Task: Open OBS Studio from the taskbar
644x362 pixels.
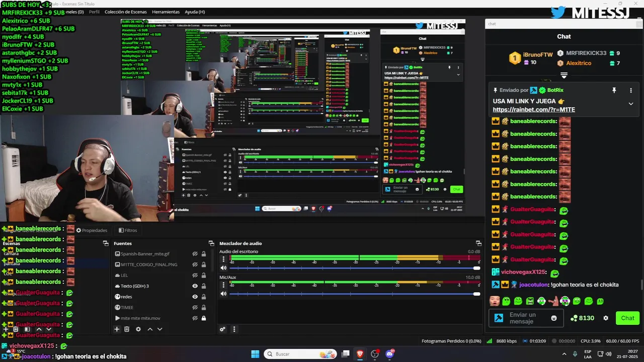Action: [375, 354]
